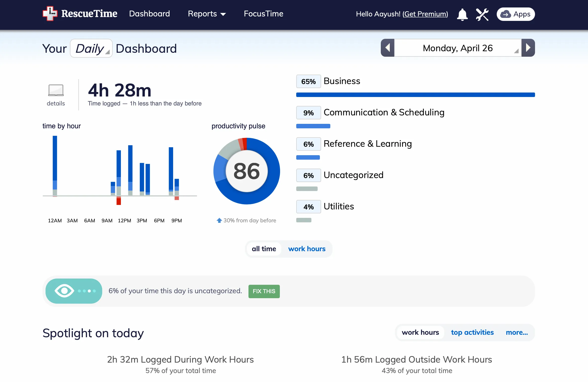The width and height of the screenshot is (588, 382).
Task: Open the Monday, April 26 date picker
Action: point(458,48)
